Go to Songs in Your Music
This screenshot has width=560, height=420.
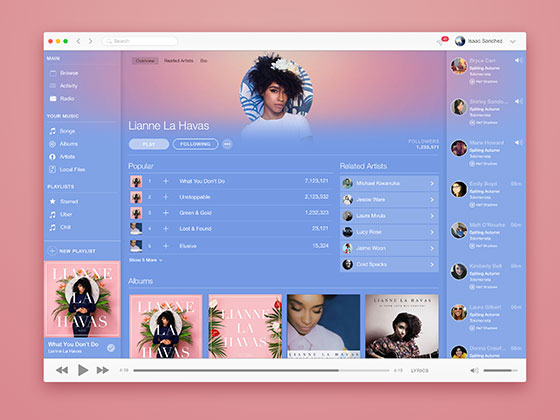click(62, 131)
